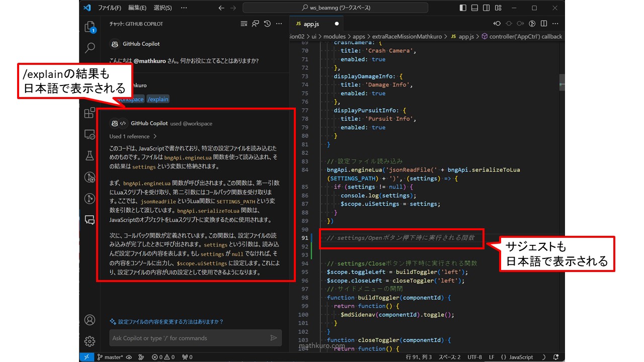Click the 'ui' breadcrumb
644x362 pixels.
[314, 36]
